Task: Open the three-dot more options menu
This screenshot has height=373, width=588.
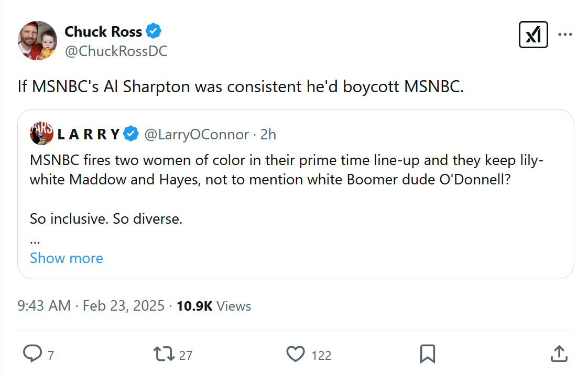Action: 565,35
